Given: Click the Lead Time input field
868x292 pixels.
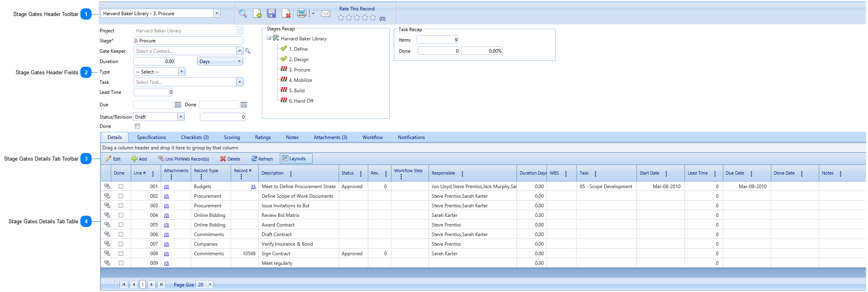Looking at the screenshot, I should pyautogui.click(x=153, y=92).
